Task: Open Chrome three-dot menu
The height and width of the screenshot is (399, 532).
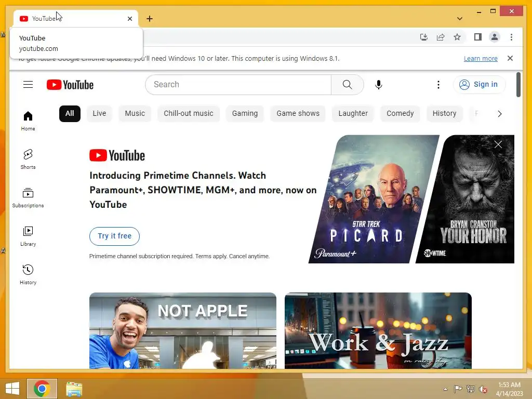Action: point(511,37)
